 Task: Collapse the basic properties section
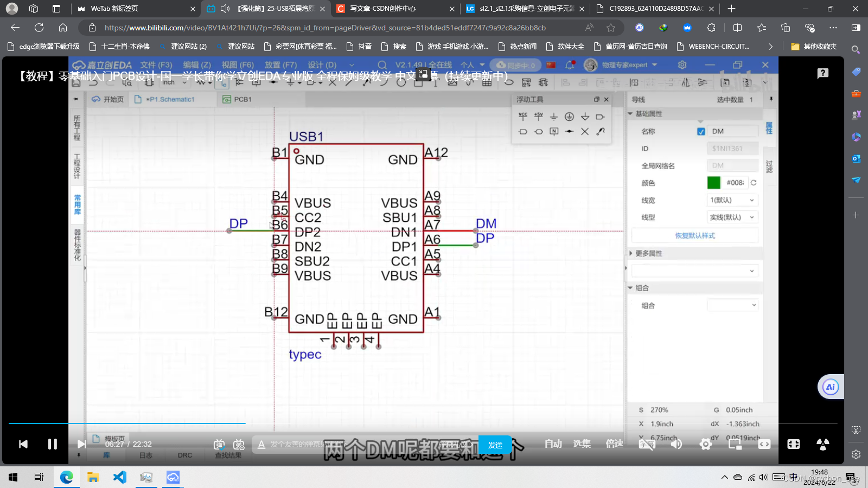coord(630,113)
